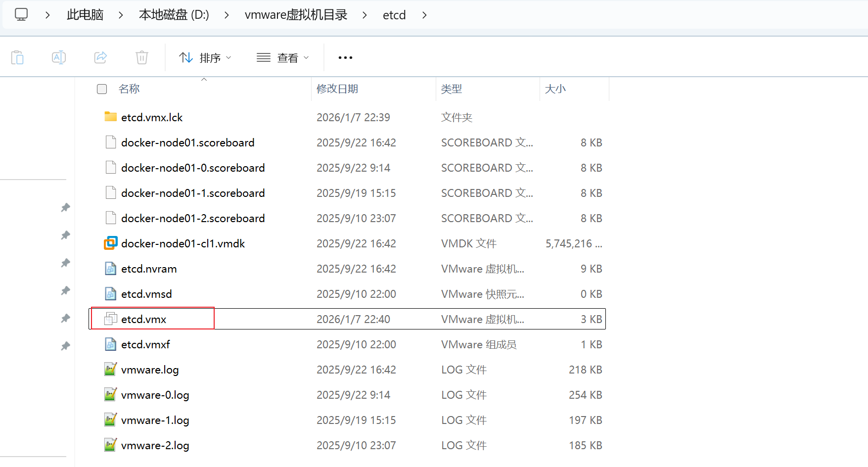Expand chevron after vmware虚拟机目录 breadcrumb
Image resolution: width=868 pixels, height=467 pixels.
[x=365, y=15]
